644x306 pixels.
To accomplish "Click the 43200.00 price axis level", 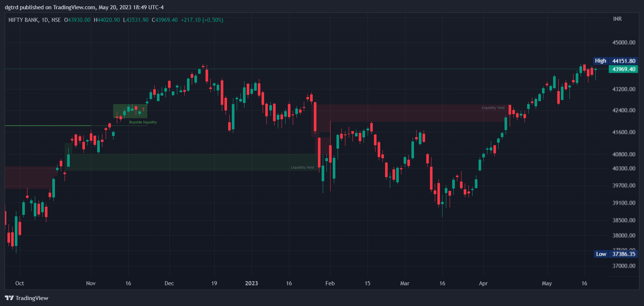I will pos(624,89).
